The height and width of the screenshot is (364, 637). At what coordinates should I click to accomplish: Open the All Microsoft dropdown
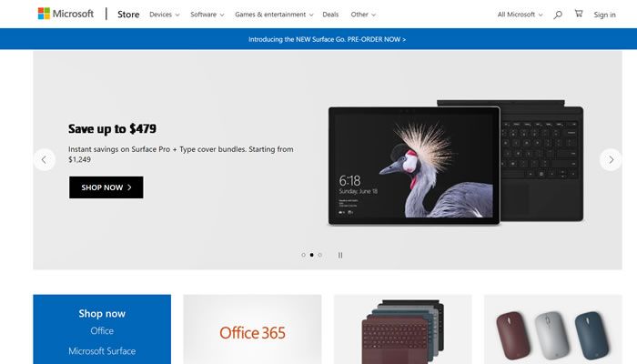[520, 15]
